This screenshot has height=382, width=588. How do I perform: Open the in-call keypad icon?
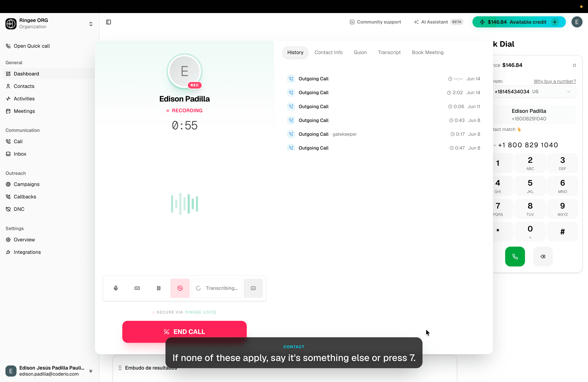pos(137,288)
